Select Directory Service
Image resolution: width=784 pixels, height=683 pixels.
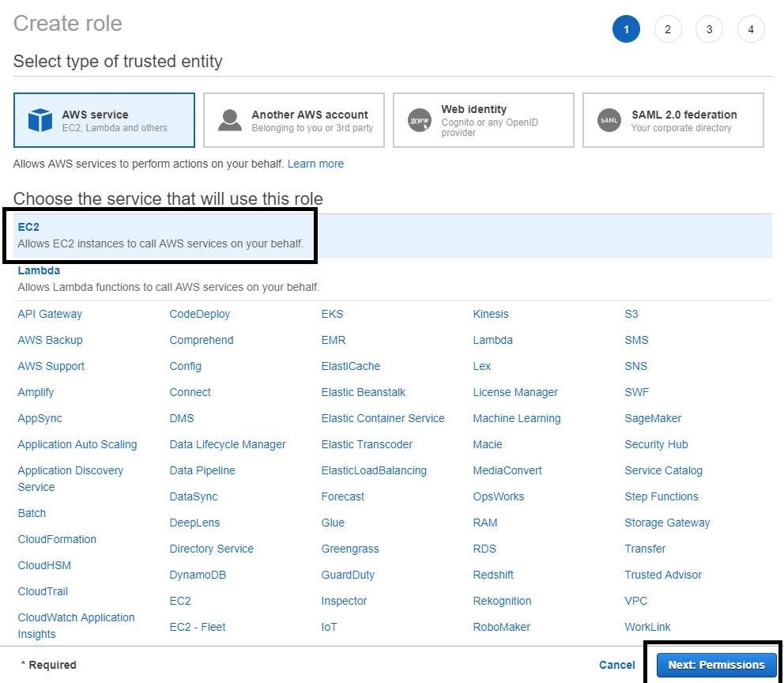click(212, 549)
